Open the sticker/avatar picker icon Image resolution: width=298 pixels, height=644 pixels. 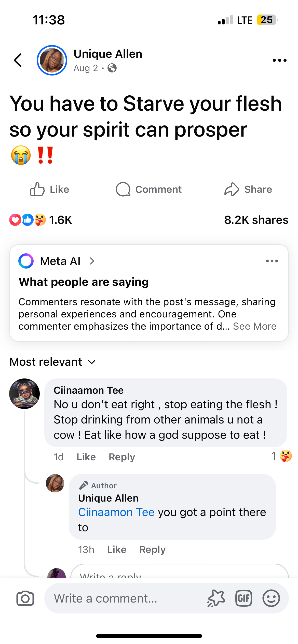216,598
